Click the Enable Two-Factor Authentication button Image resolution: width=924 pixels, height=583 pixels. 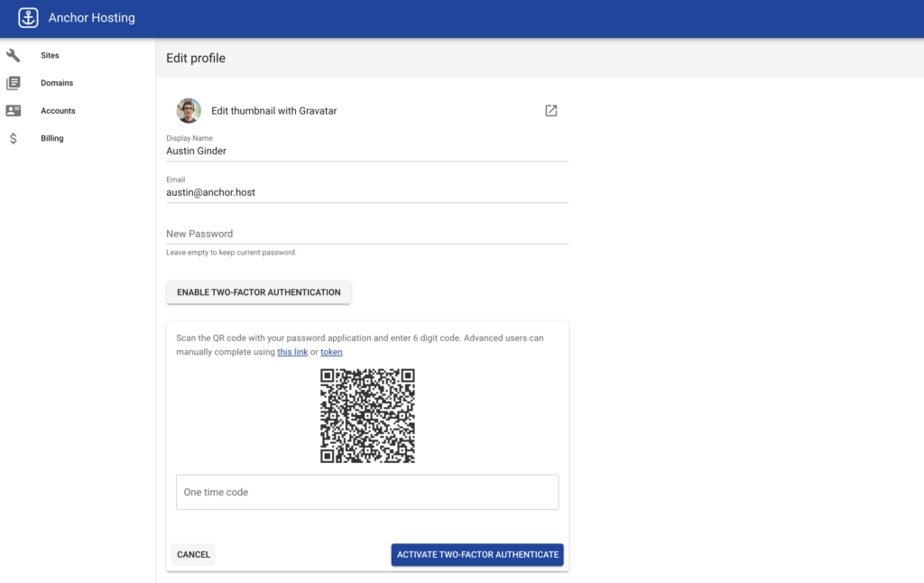tap(259, 292)
